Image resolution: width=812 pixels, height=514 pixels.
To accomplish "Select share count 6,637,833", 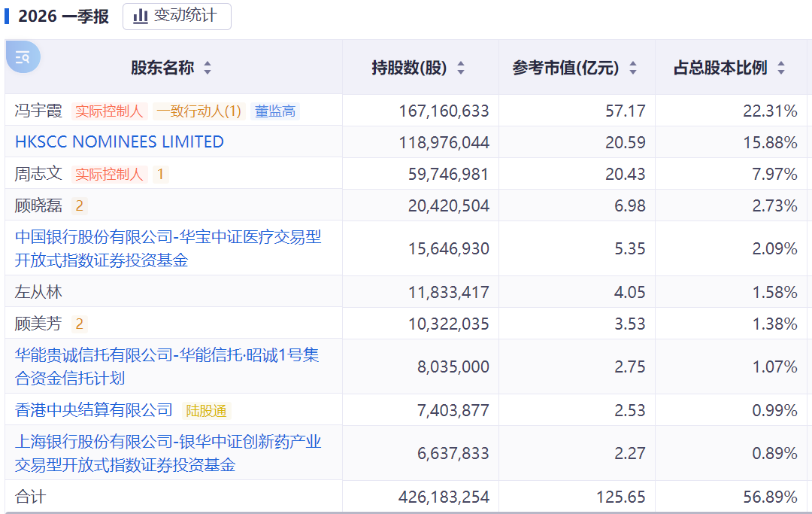I will point(453,453).
